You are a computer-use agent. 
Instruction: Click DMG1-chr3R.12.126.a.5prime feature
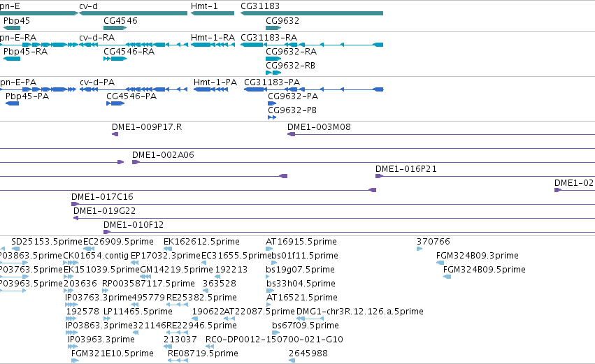pyautogui.click(x=310, y=319)
